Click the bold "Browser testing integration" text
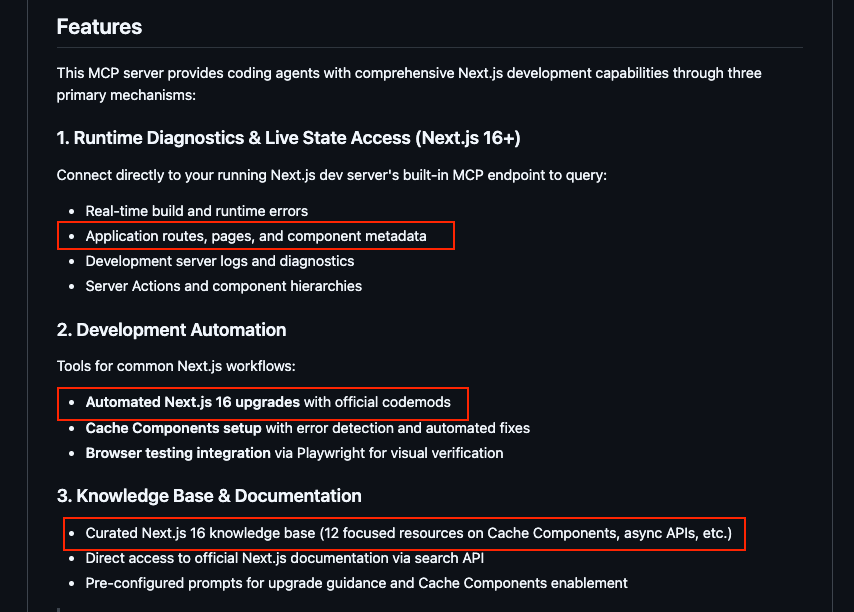Viewport: 854px width, 612px height. tap(178, 453)
